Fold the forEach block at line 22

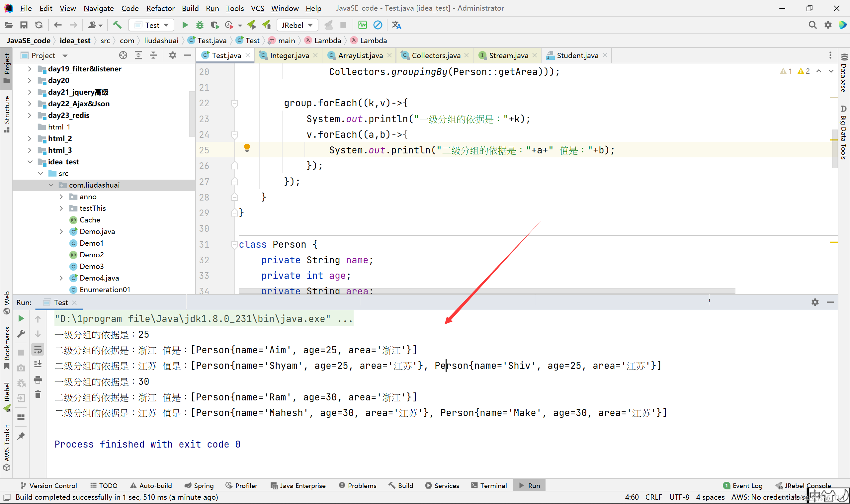coord(235,103)
